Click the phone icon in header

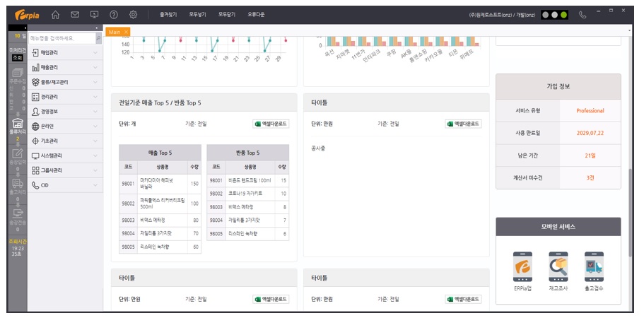click(582, 14)
